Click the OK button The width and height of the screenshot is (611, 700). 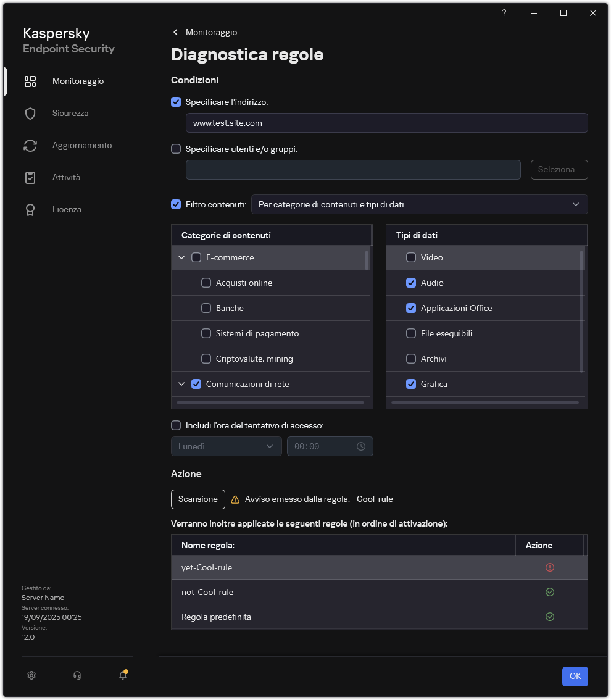(575, 676)
